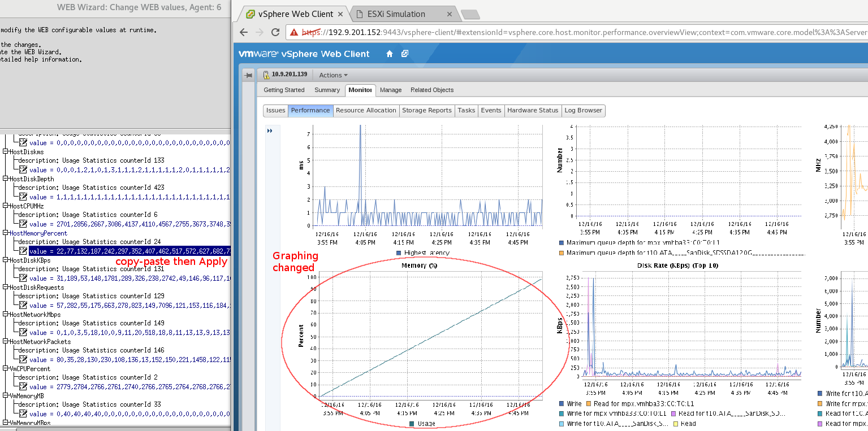Click edit icon of VmMemoryMB value row

pyautogui.click(x=23, y=413)
